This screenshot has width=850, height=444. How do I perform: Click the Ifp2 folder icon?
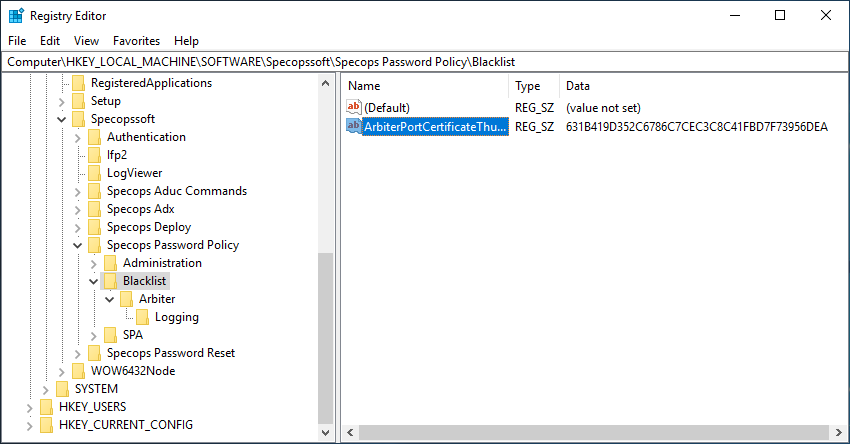tap(94, 155)
